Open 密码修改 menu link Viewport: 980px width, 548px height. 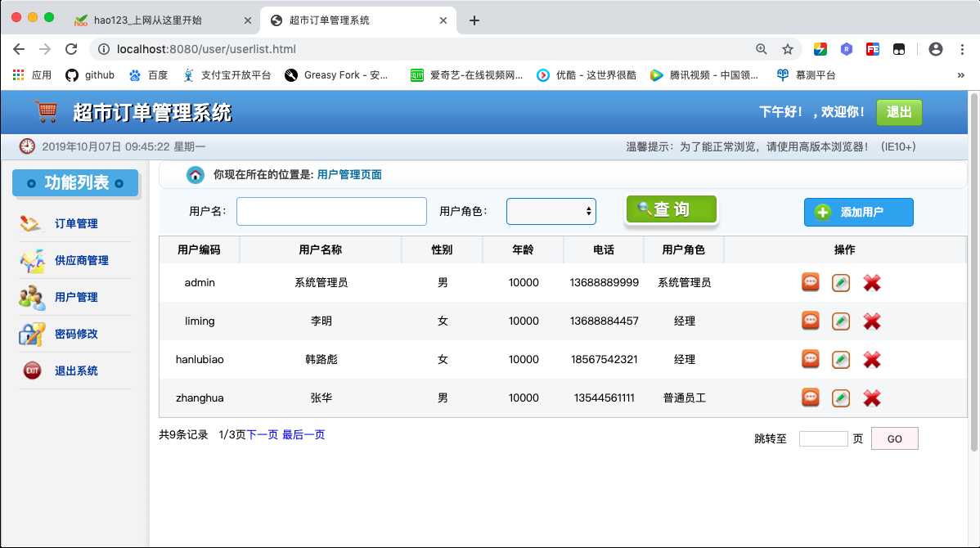pos(76,334)
